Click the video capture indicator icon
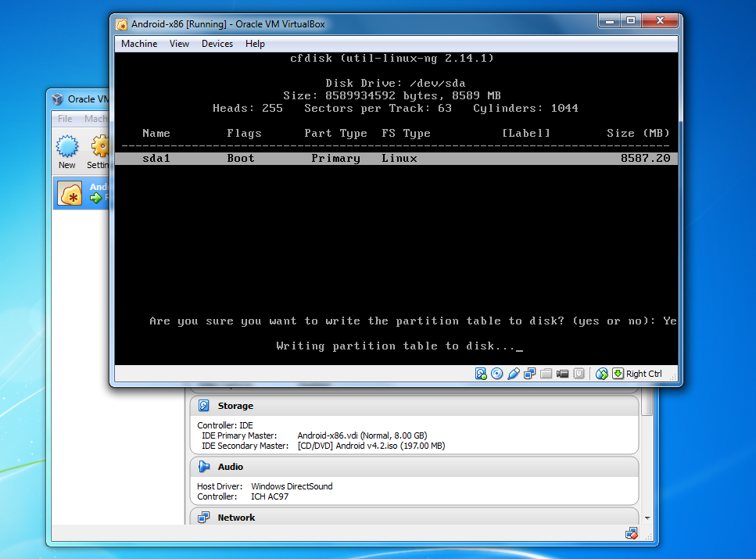Screen dimensions: 756x559 coord(562,374)
